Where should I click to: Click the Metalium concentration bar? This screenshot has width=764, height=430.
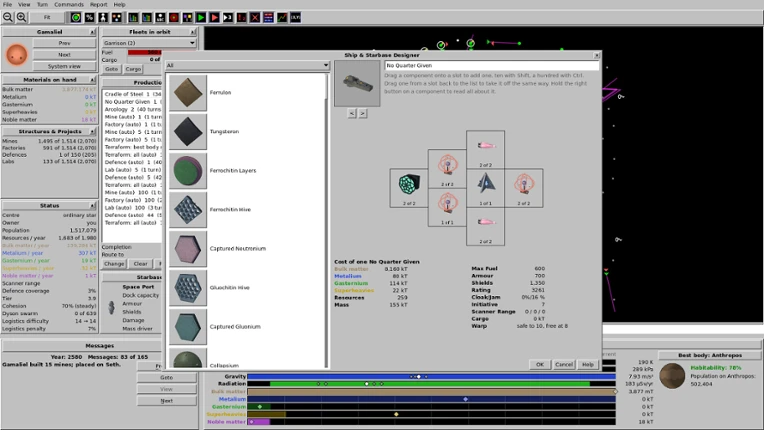click(431, 399)
